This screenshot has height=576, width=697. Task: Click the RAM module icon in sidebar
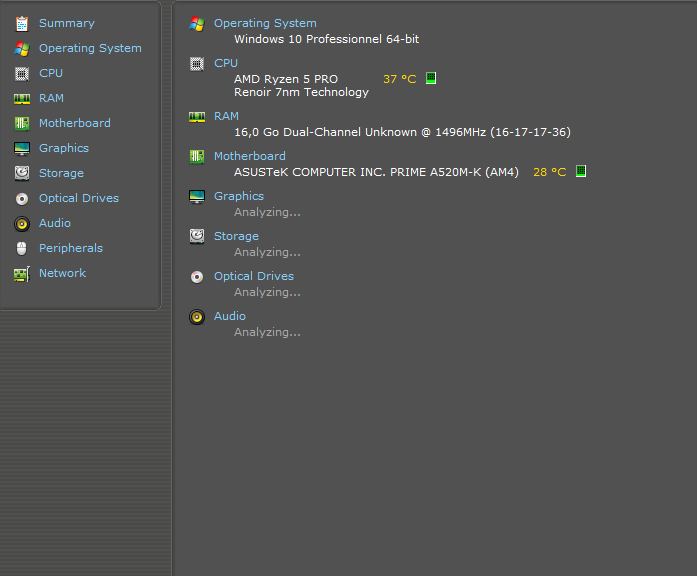(x=21, y=98)
